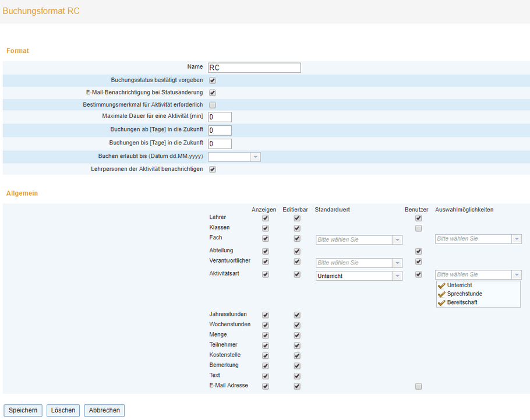Toggle Editierbar checkbox for Klassen
530x420 pixels.
pos(297,228)
